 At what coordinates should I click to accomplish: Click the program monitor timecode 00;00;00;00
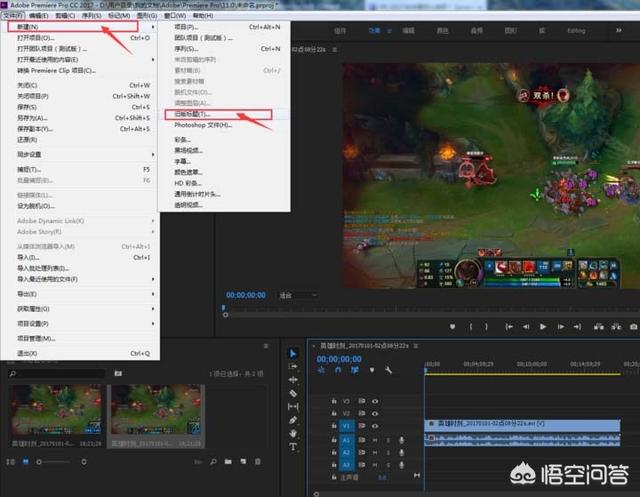click(246, 295)
